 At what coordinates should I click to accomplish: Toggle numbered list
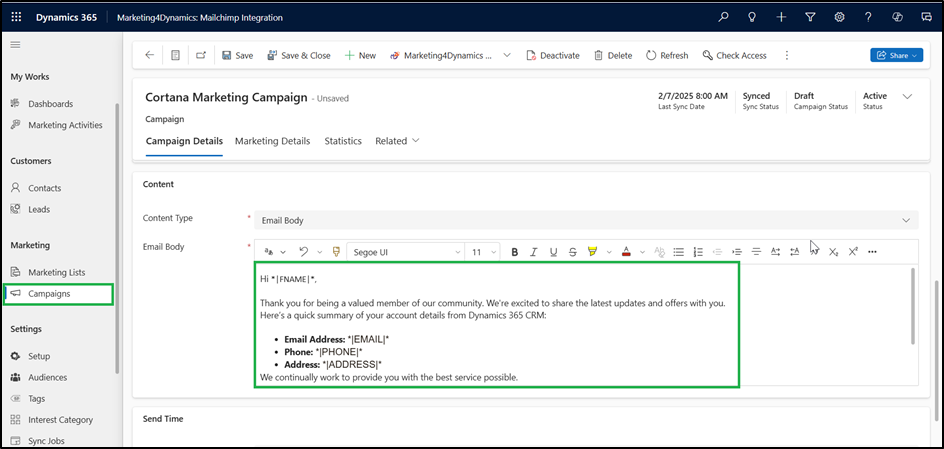698,252
